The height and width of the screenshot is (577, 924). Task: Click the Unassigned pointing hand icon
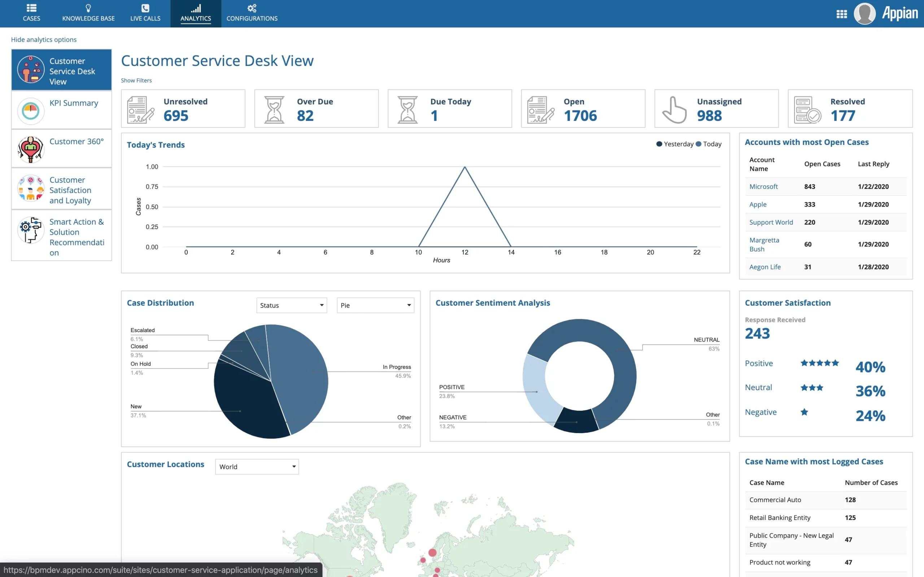[x=674, y=110]
